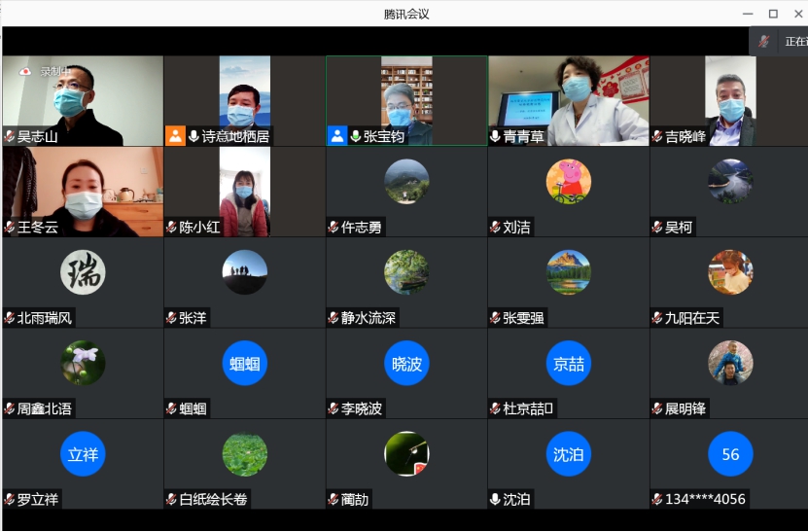808x532 pixels.
Task: Click the muted mic icon beside 吴志山
Action: (10, 137)
